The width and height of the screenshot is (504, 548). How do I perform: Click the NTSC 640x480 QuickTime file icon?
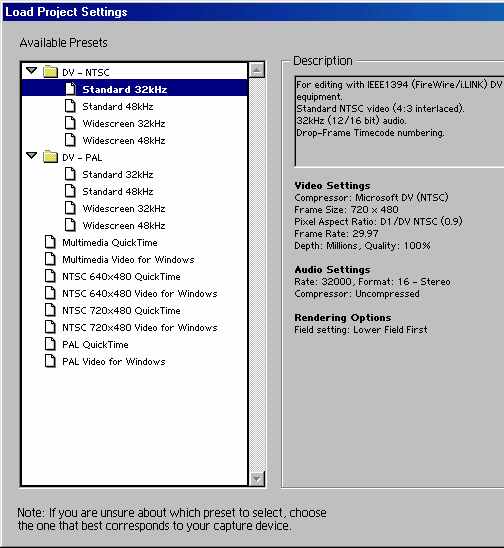click(x=50, y=276)
